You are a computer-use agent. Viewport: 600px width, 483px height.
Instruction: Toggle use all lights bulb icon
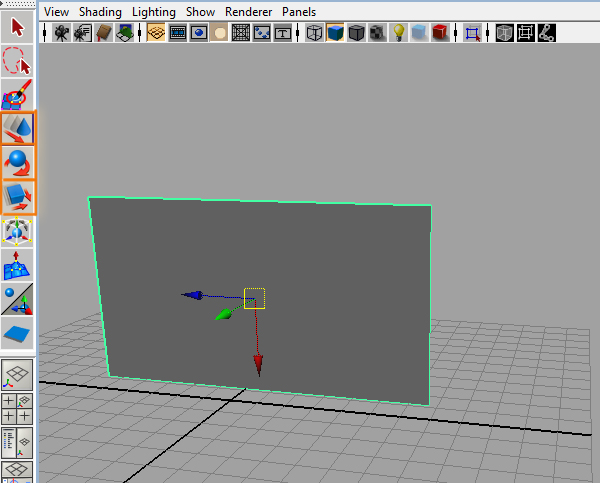click(x=398, y=33)
